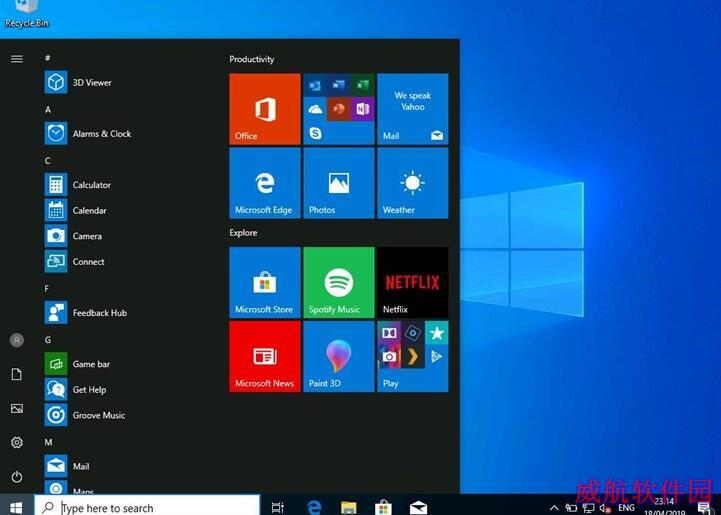Viewport: 721px width, 515px height.
Task: Open Task View on the taskbar
Action: click(278, 507)
